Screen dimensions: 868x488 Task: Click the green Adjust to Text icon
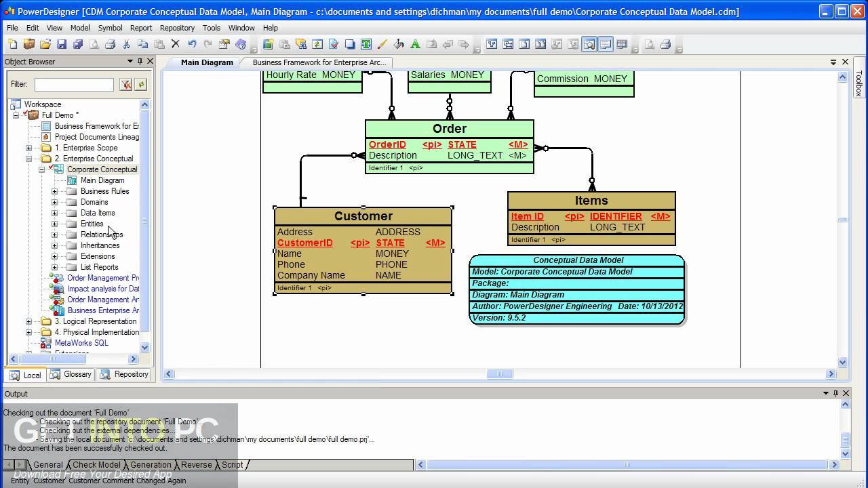[366, 44]
